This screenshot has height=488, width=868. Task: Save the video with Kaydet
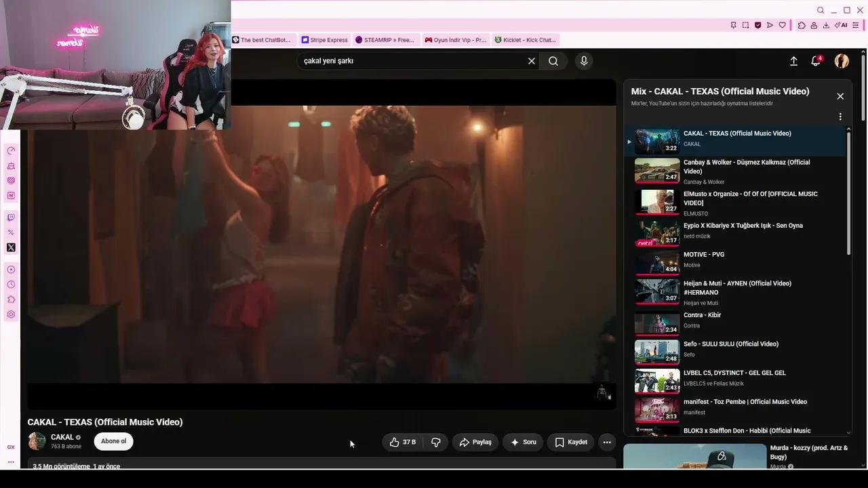point(571,442)
